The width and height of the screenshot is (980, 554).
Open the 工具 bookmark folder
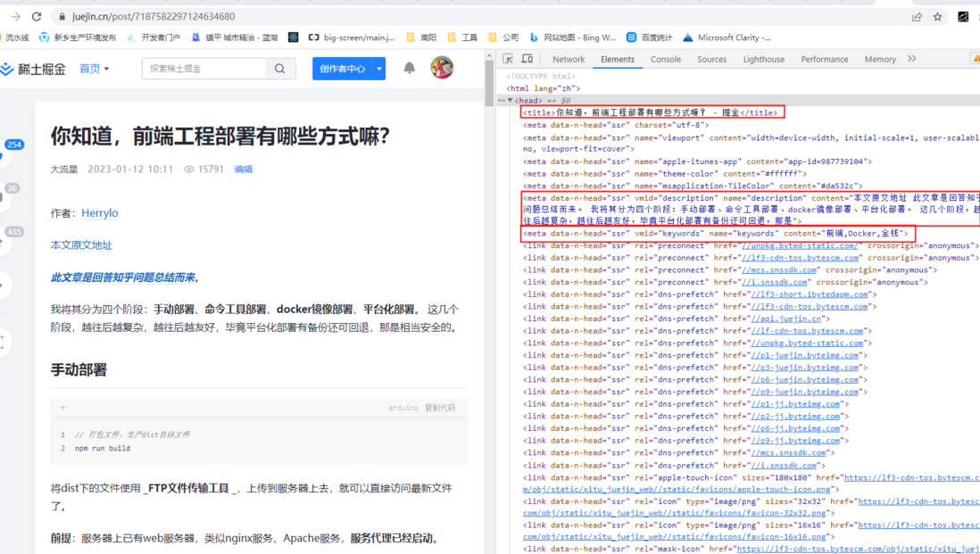[462, 37]
